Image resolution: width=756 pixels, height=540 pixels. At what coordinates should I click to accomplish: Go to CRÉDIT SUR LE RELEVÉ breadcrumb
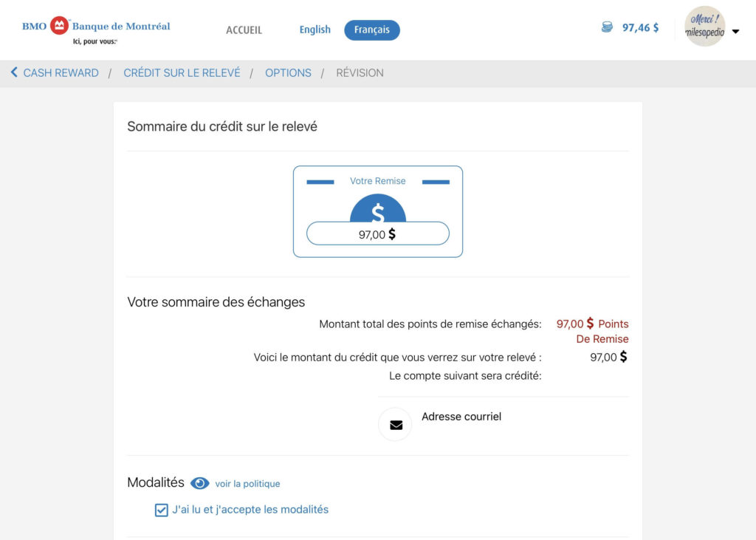point(182,72)
